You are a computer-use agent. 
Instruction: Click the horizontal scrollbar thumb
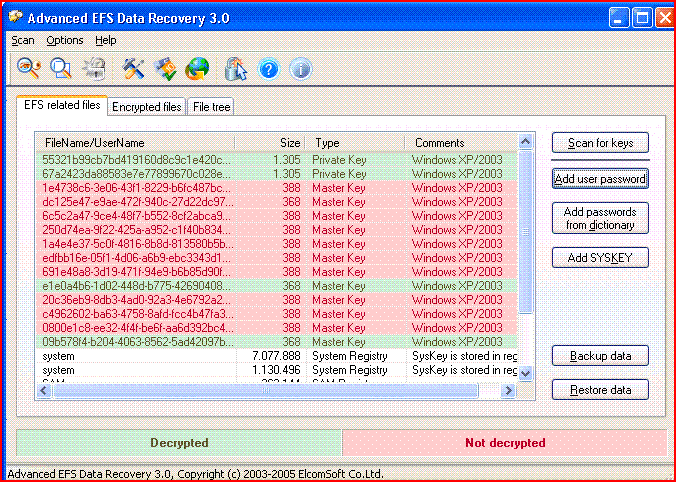pos(265,391)
